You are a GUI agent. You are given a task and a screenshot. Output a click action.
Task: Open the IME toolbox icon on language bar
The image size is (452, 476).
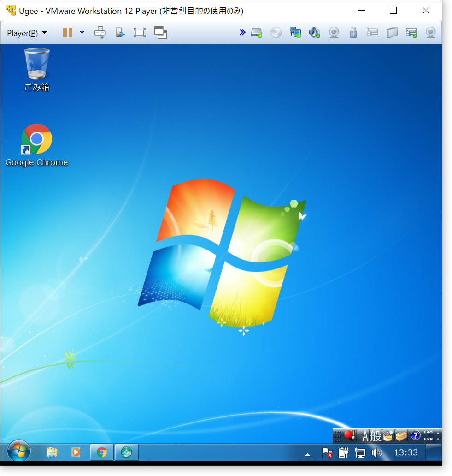(401, 436)
